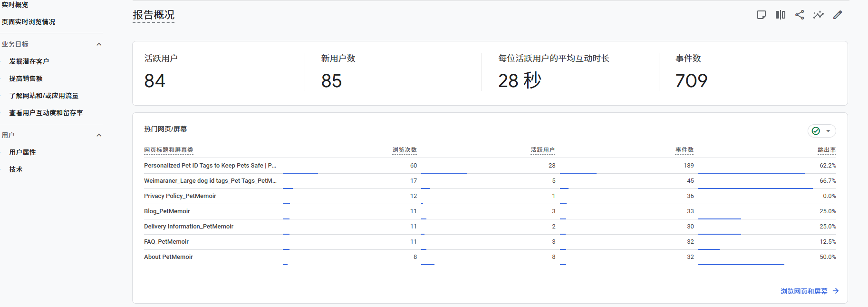
Task: Click the 报告概况 report title
Action: [154, 15]
